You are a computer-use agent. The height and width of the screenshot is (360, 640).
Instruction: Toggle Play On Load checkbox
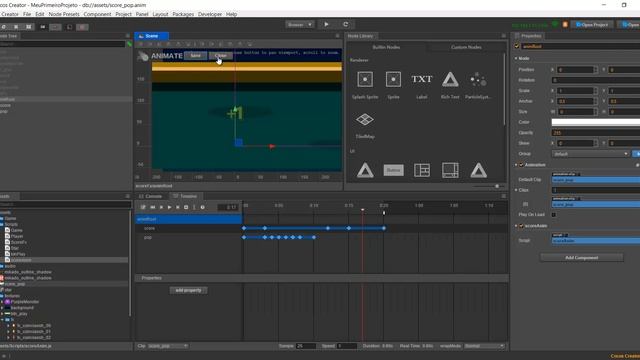[x=554, y=215]
